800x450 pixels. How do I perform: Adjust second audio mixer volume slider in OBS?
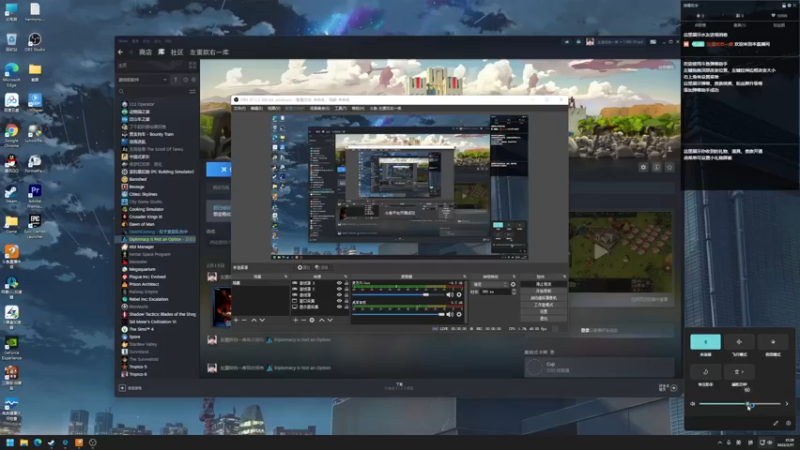tap(398, 315)
